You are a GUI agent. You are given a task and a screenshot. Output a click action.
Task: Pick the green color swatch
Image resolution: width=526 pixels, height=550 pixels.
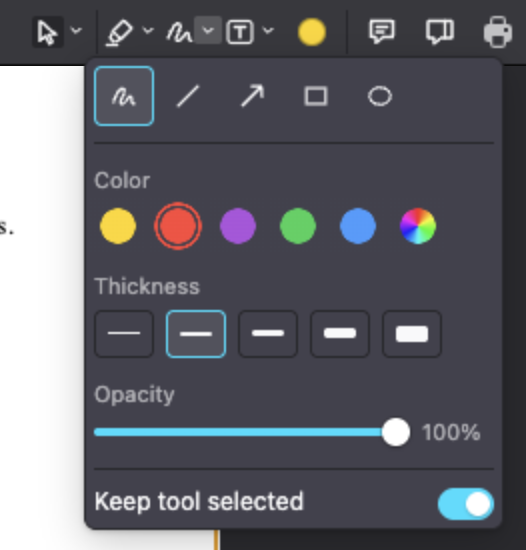pyautogui.click(x=298, y=226)
